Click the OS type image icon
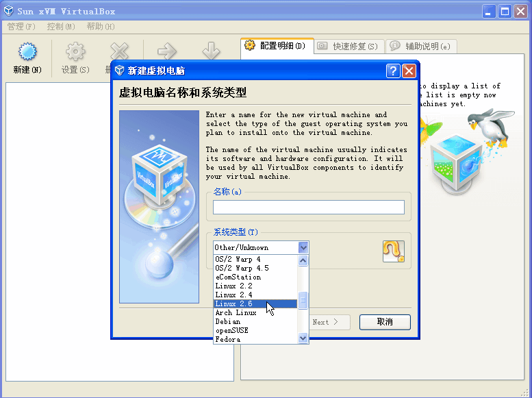This screenshot has height=398, width=532. 394,251
